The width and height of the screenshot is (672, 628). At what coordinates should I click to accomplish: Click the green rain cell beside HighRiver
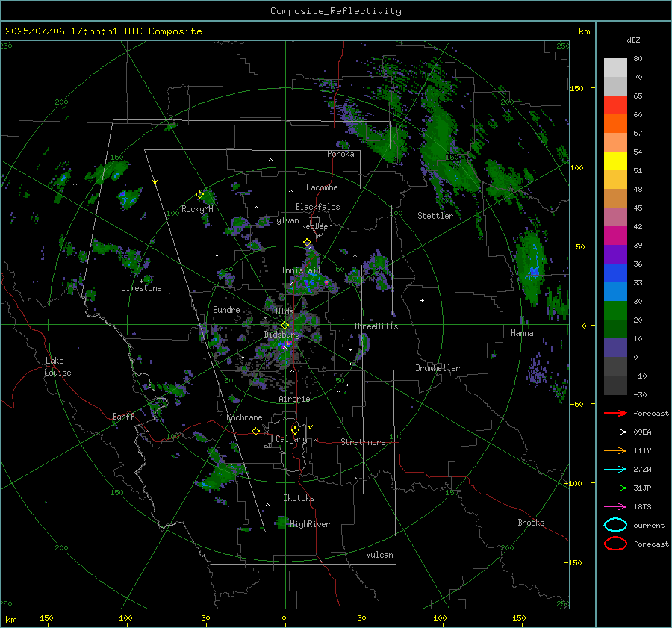point(282,522)
